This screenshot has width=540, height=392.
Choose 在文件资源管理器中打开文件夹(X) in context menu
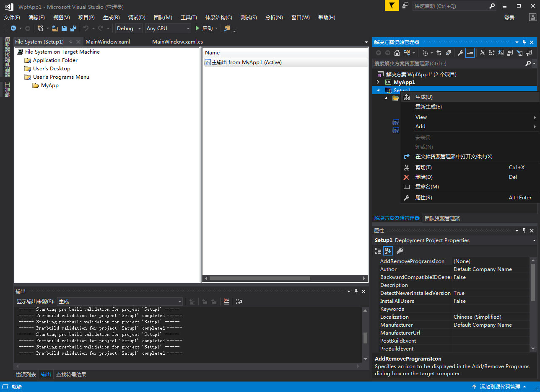(x=470, y=157)
